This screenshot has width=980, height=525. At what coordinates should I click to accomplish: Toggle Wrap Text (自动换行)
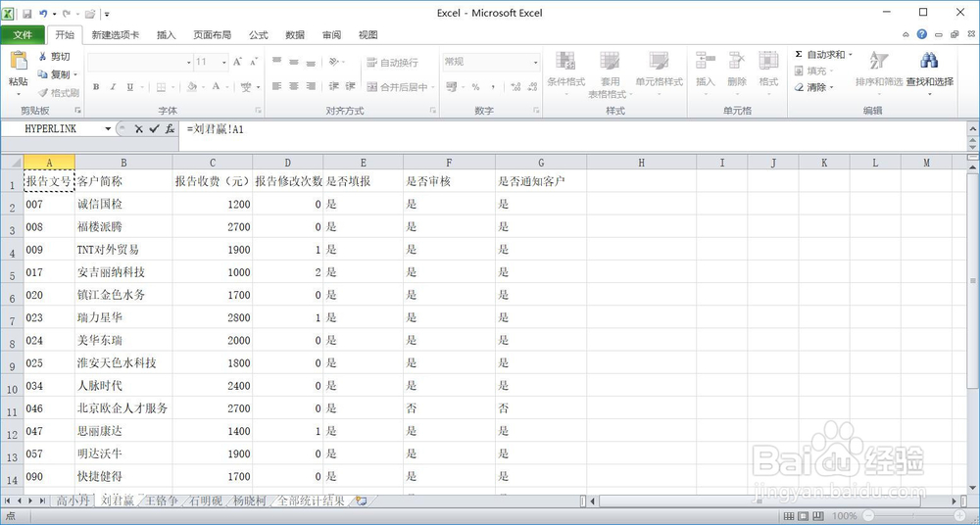pos(393,63)
